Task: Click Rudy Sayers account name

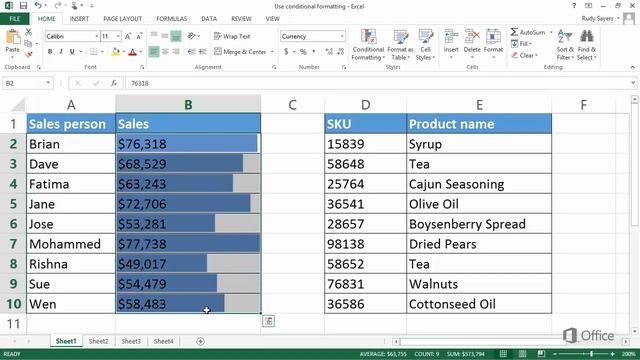Action: tap(598, 19)
